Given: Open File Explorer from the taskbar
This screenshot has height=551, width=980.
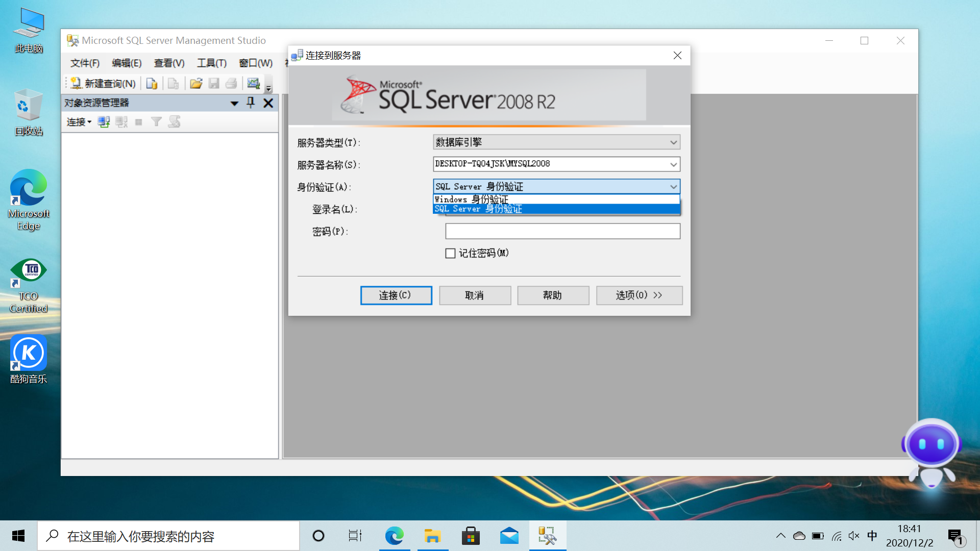Looking at the screenshot, I should pyautogui.click(x=433, y=536).
